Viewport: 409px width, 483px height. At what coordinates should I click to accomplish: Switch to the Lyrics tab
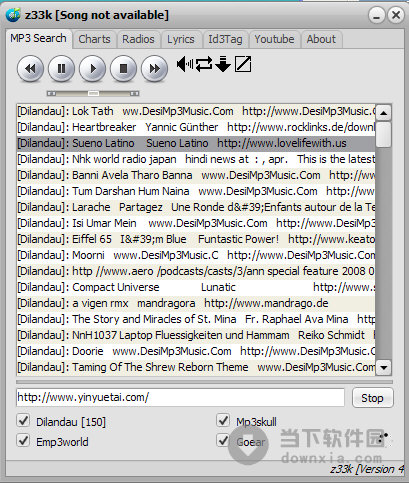click(x=181, y=39)
